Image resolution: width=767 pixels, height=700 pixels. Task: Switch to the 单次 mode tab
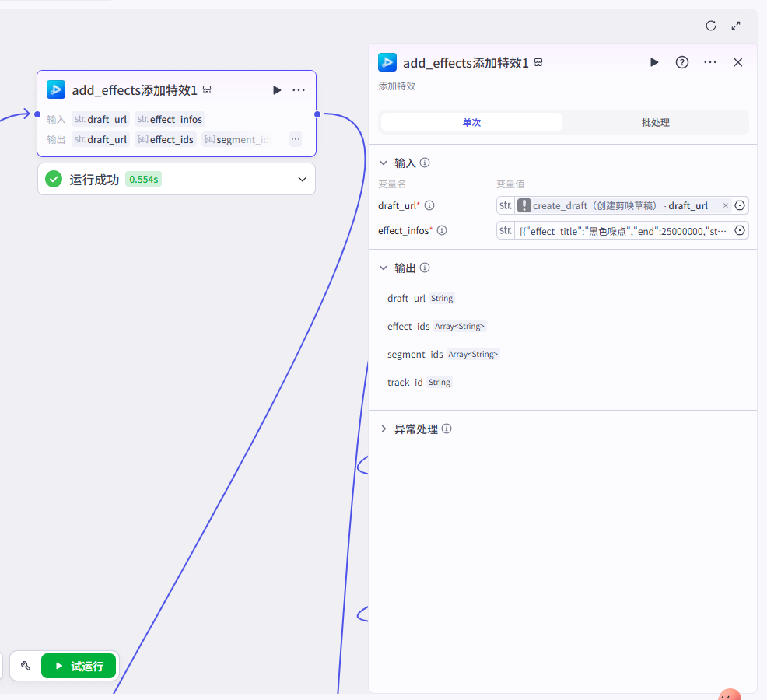[x=471, y=122]
